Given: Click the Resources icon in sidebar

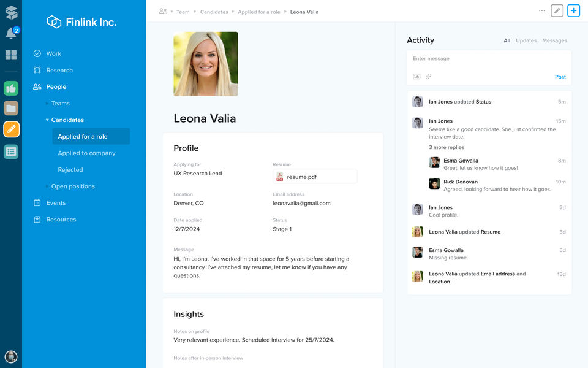Looking at the screenshot, I should pos(37,220).
